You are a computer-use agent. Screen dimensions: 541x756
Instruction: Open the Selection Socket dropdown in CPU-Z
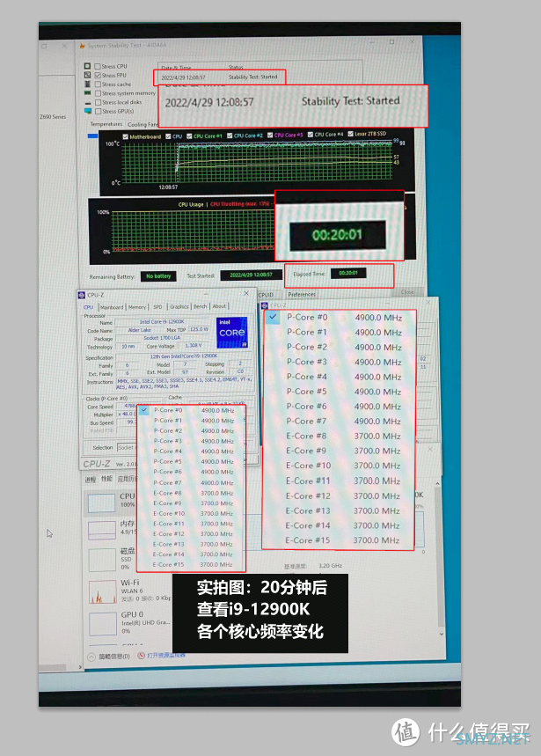click(128, 447)
